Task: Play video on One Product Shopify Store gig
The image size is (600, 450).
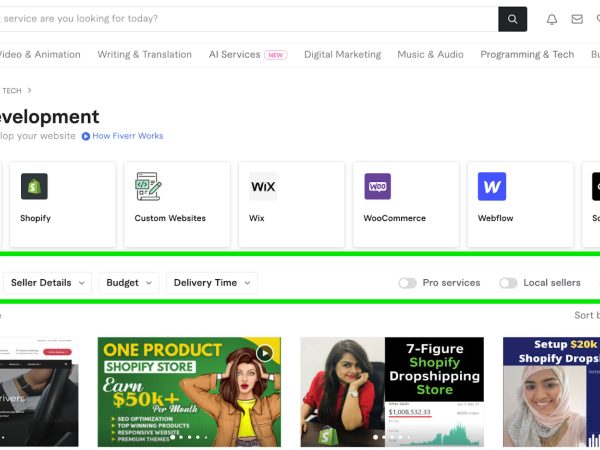Action: coord(264,353)
